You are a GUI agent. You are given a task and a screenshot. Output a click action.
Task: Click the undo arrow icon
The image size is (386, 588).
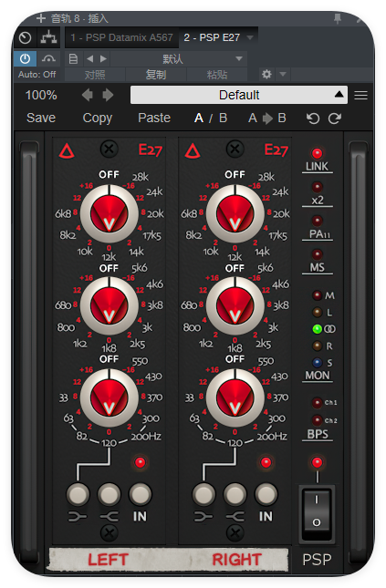point(312,119)
